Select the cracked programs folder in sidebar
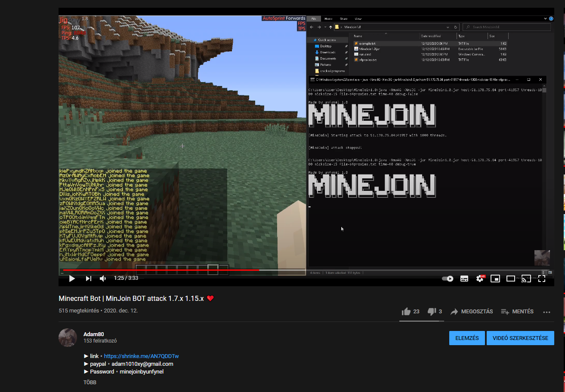The width and height of the screenshot is (565, 392). pyautogui.click(x=329, y=71)
